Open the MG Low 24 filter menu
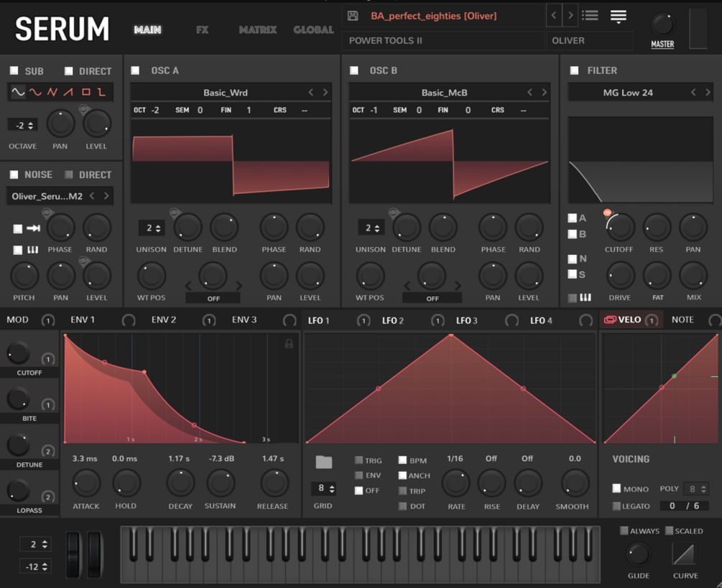Screen dimensions: 722x588 (x=628, y=93)
